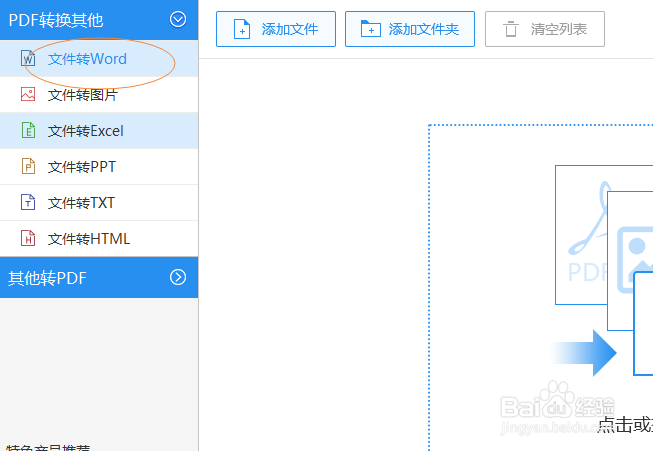Click the green Excel icon in sidebar
653x451 pixels.
[28, 130]
